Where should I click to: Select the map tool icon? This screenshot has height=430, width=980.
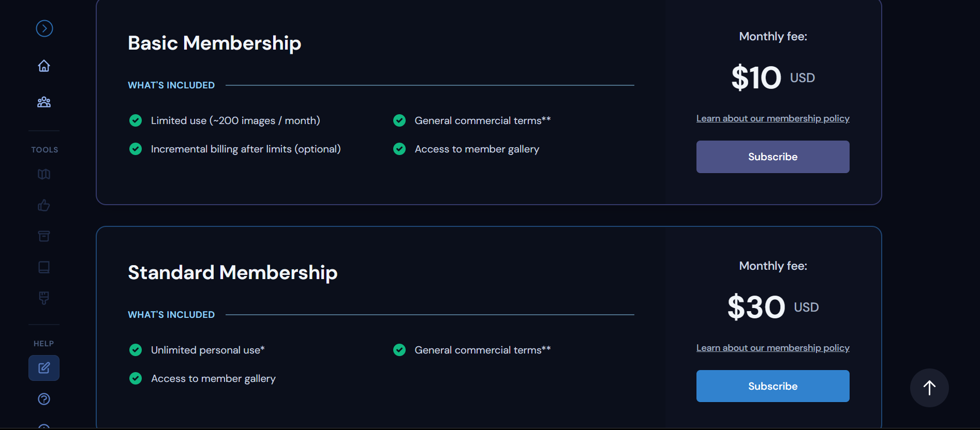[x=44, y=174]
